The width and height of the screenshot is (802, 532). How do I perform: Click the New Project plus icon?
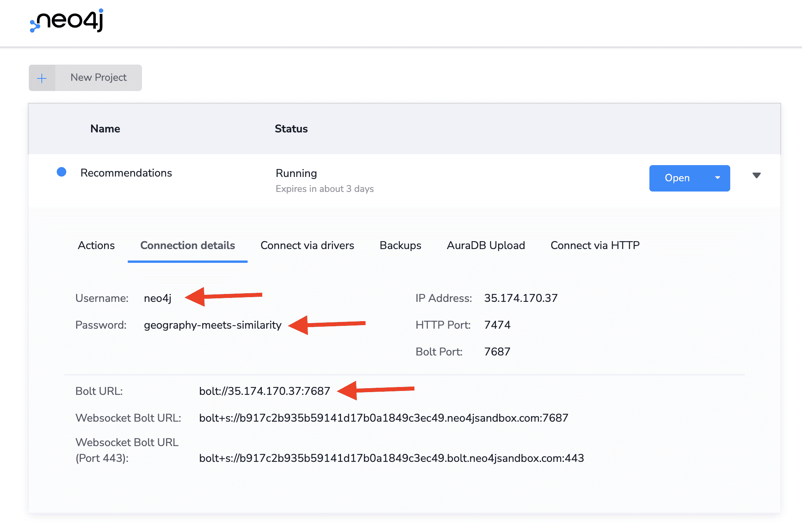point(42,78)
